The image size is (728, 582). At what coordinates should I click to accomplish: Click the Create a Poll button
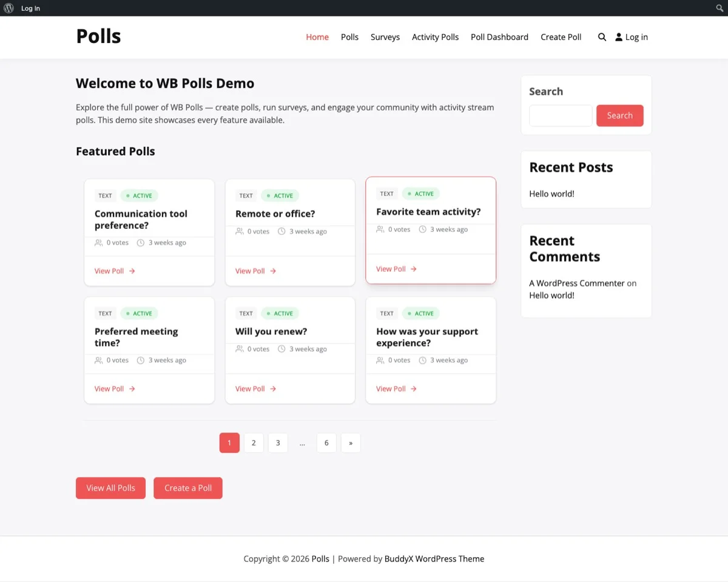point(188,488)
